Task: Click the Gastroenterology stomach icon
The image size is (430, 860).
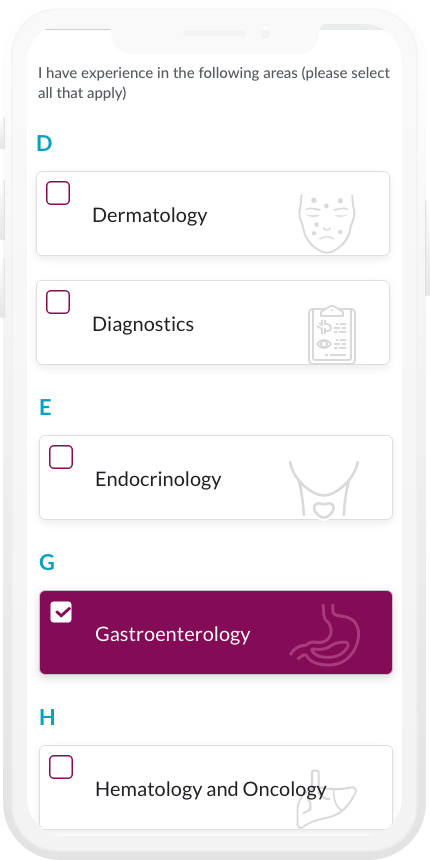Action: 325,635
